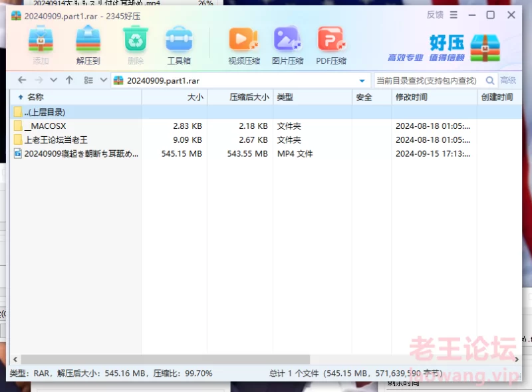The height and width of the screenshot is (392, 532).
Task: Open the hamburger main menu
Action: [x=454, y=15]
